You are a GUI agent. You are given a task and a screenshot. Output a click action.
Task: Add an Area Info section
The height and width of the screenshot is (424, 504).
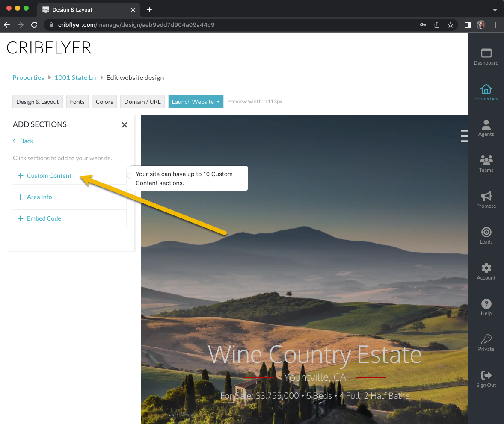click(69, 197)
